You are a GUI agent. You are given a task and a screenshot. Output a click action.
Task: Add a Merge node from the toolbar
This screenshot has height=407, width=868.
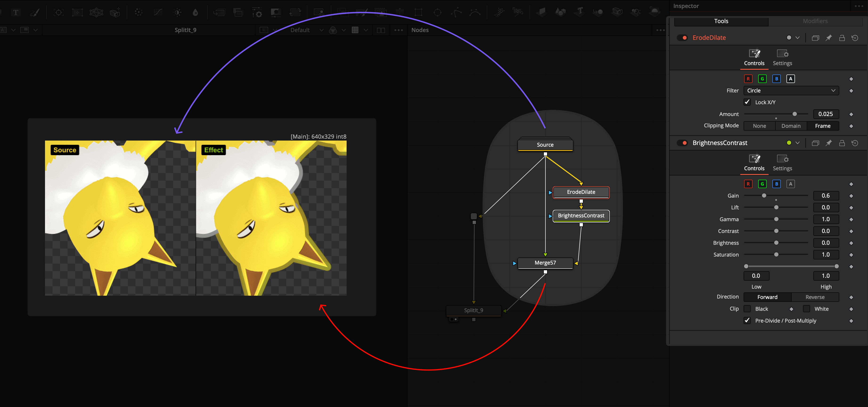point(219,13)
